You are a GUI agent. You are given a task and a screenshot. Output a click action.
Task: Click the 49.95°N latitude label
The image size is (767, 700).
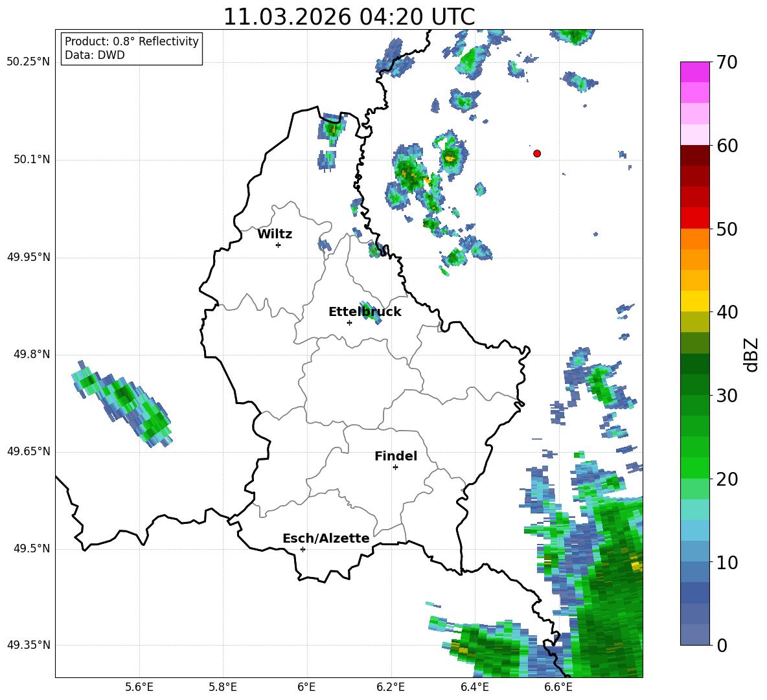[x=29, y=257]
